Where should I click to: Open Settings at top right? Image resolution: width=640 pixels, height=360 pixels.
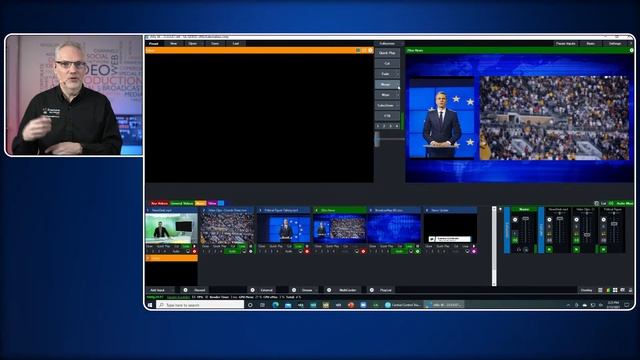pos(615,43)
